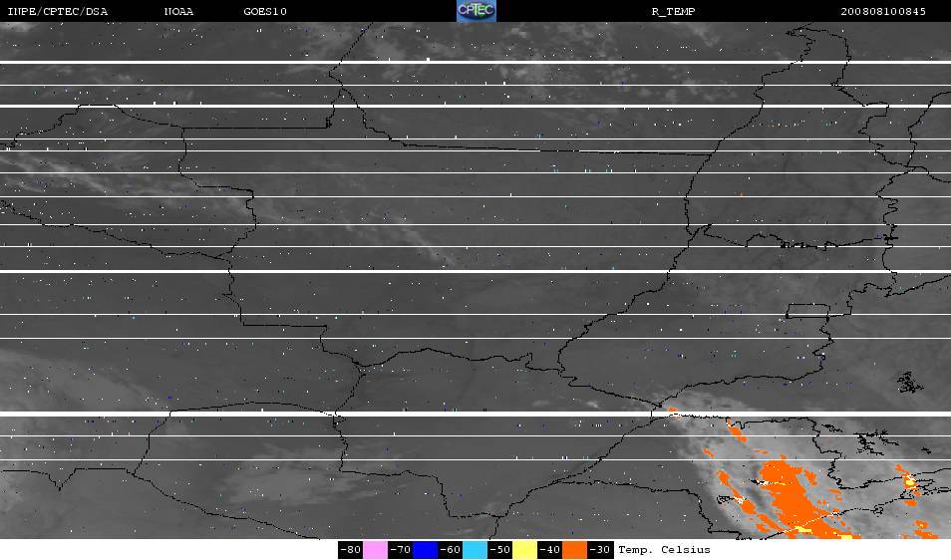951x560 pixels.
Task: Click the orange swatch in the legend
Action: pos(575,550)
